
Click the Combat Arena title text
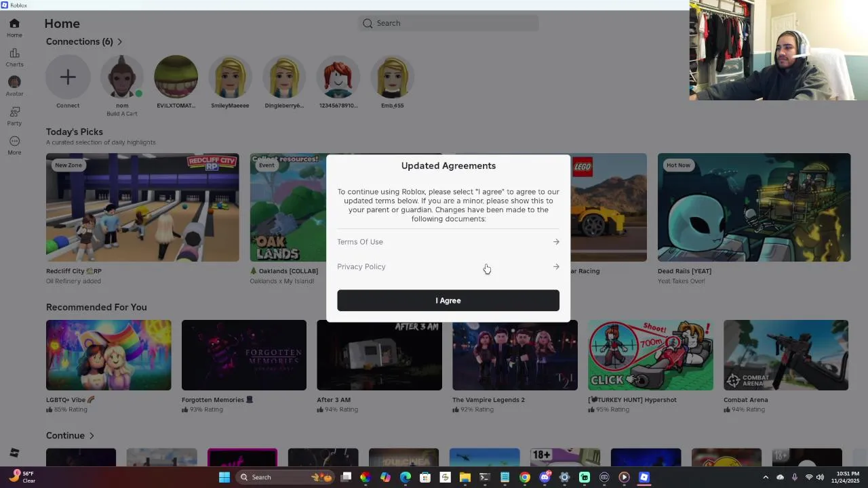[746, 400]
